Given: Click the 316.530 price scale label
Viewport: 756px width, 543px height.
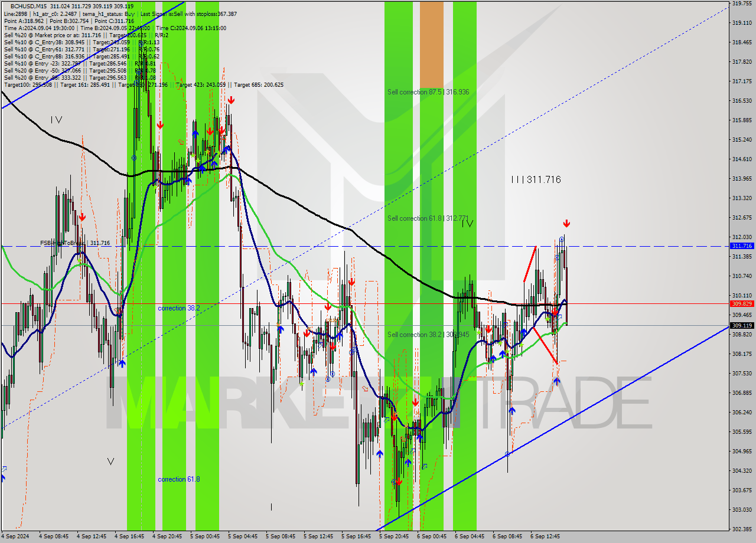Looking at the screenshot, I should 742,100.
